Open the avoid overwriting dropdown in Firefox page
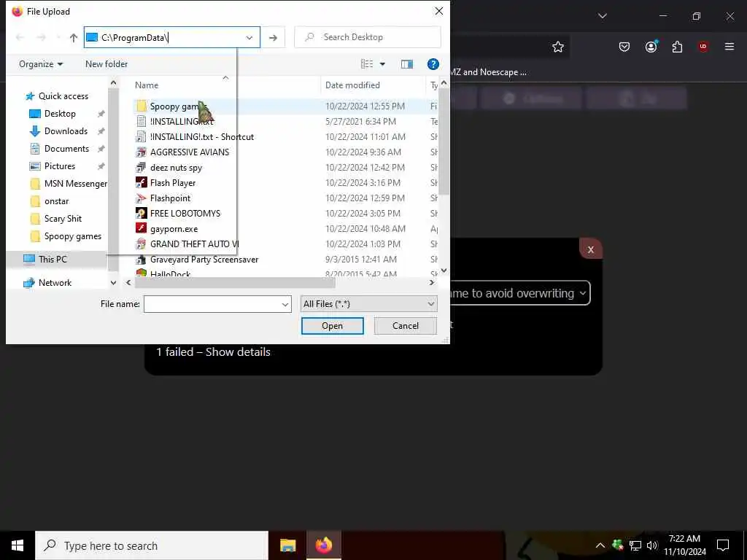The image size is (747, 560). point(519,293)
